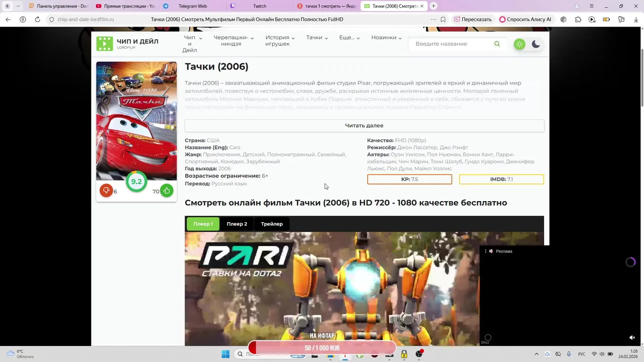Click the Читать далее button
Image resolution: width=644 pixels, height=362 pixels.
364,126
